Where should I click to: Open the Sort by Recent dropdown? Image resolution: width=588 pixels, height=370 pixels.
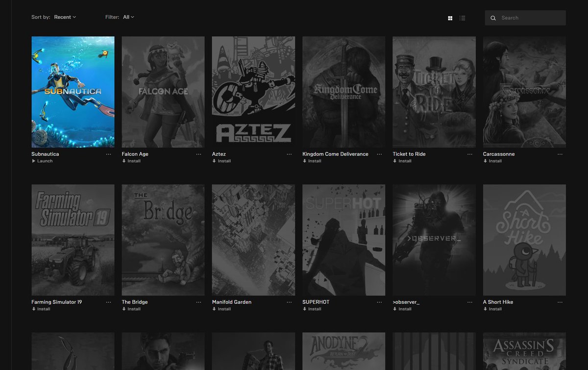tap(65, 17)
